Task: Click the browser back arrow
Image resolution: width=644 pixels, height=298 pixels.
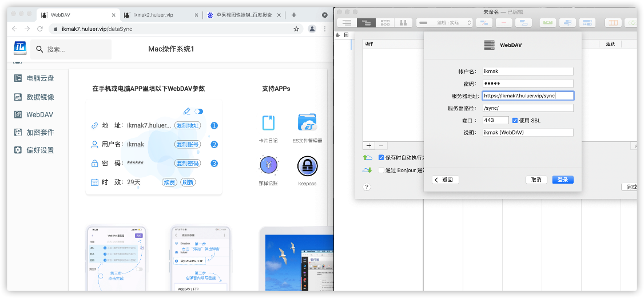Action: click(15, 29)
